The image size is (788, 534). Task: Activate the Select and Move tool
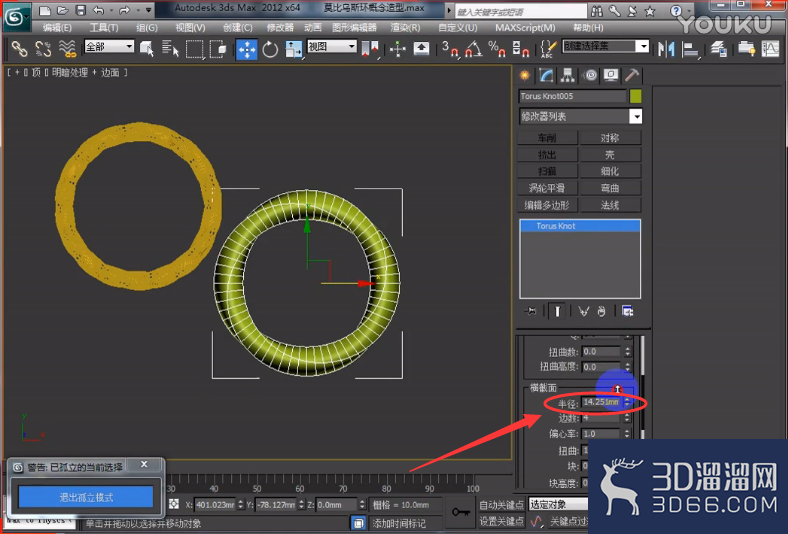pyautogui.click(x=247, y=49)
